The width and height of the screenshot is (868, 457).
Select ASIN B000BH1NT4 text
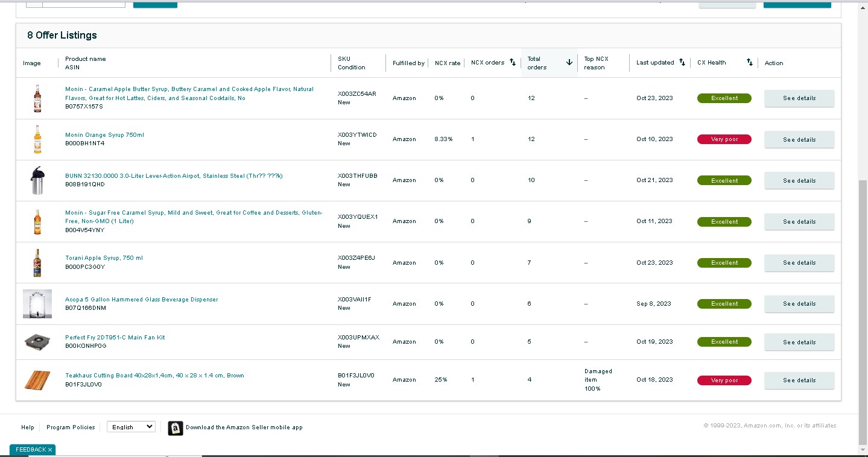pyautogui.click(x=84, y=143)
